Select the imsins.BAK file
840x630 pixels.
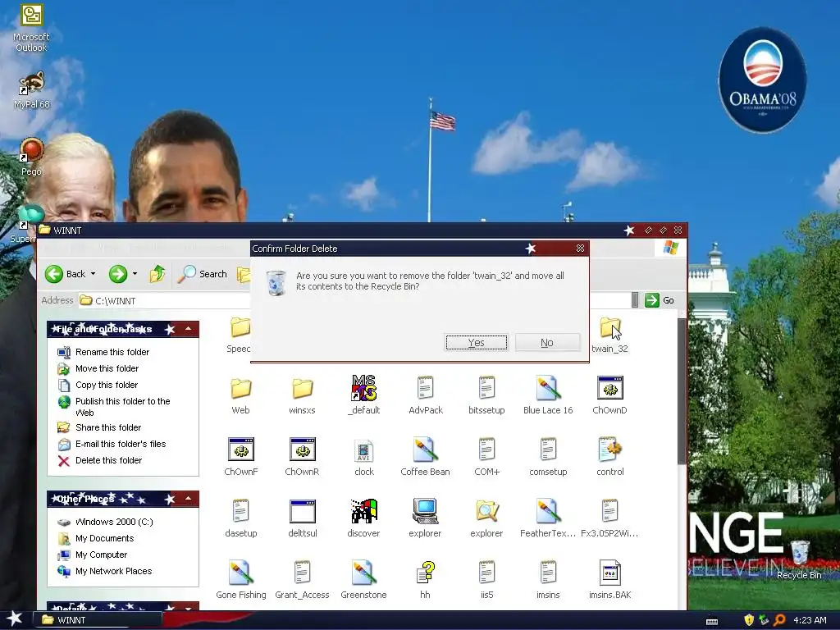point(609,580)
